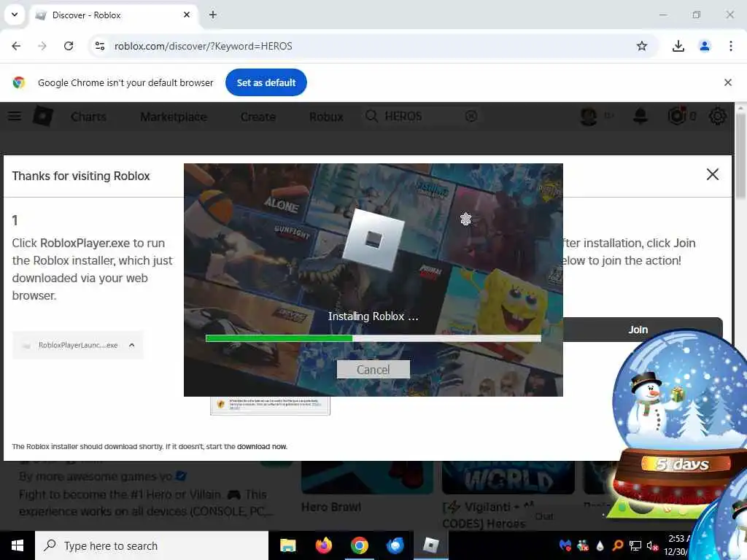Select the Roblox installer taskbar icon

pyautogui.click(x=430, y=545)
